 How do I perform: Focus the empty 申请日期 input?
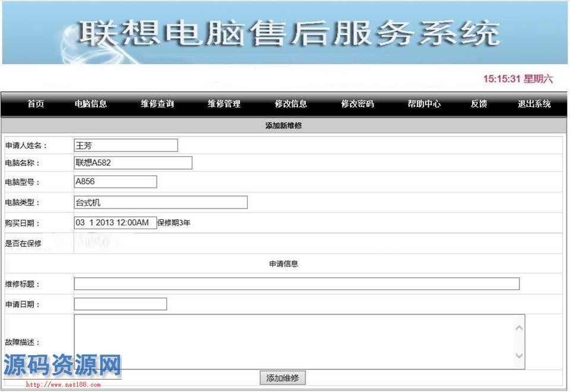click(x=121, y=304)
